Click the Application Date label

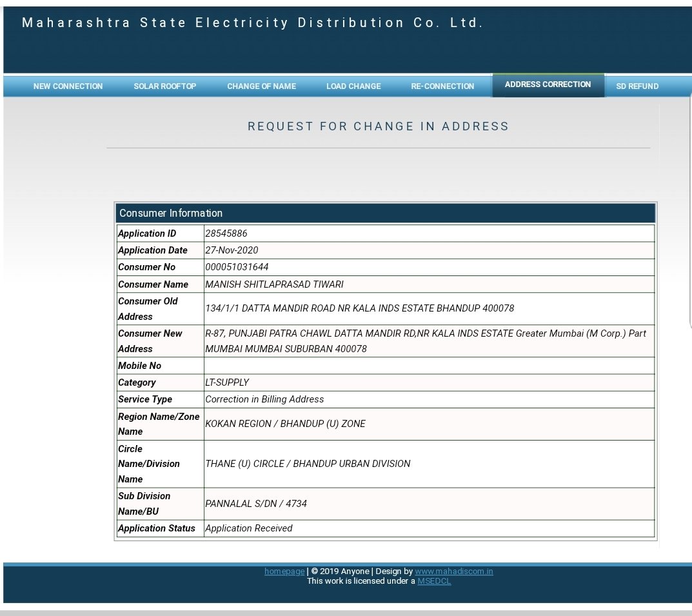coord(153,250)
